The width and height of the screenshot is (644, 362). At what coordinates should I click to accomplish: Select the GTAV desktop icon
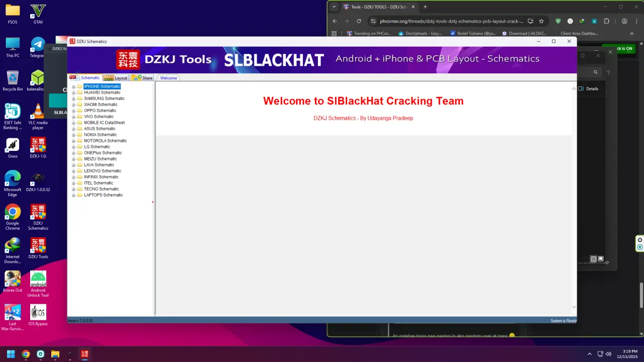click(38, 14)
